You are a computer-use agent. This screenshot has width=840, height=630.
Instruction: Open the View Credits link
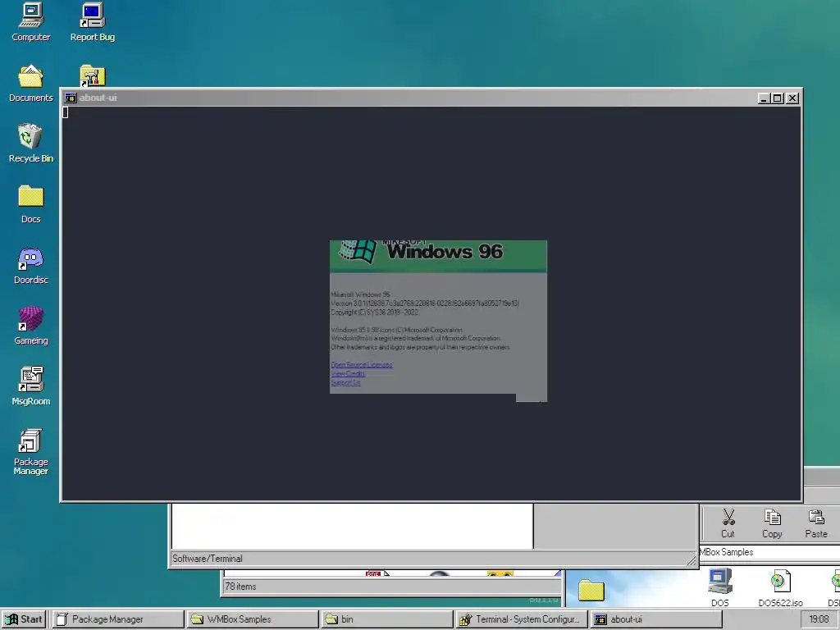point(348,374)
